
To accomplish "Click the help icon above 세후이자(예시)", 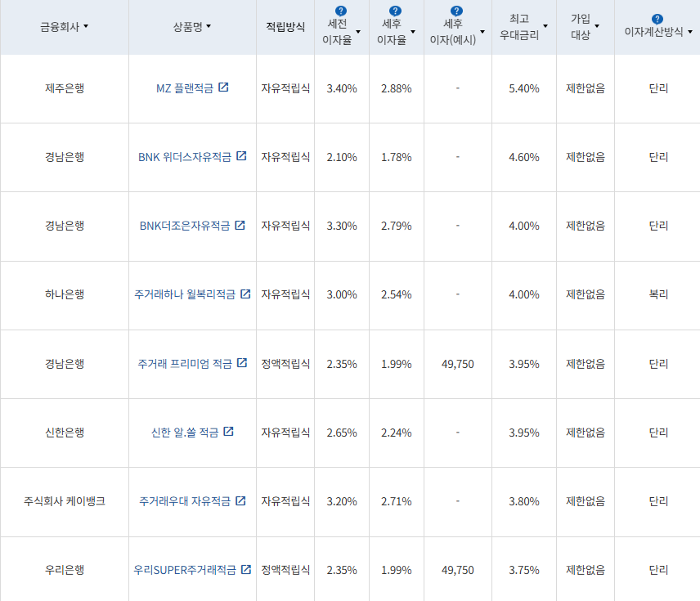I will (455, 9).
